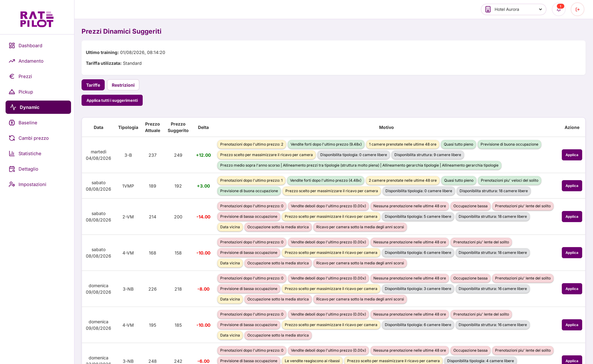Click the Andamento trend line icon

(x=12, y=61)
